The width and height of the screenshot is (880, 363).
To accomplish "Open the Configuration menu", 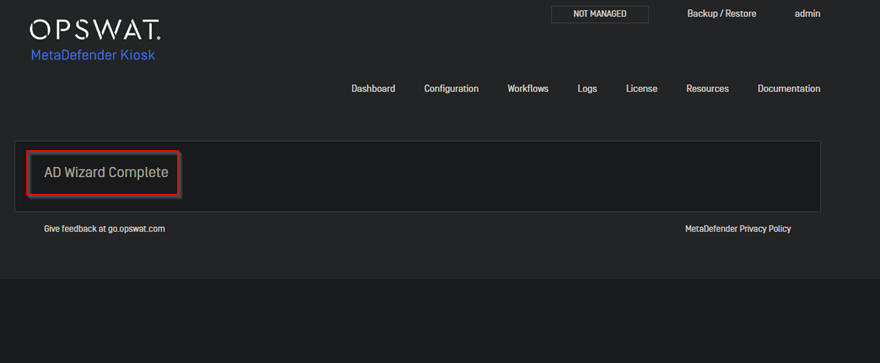I will click(451, 89).
